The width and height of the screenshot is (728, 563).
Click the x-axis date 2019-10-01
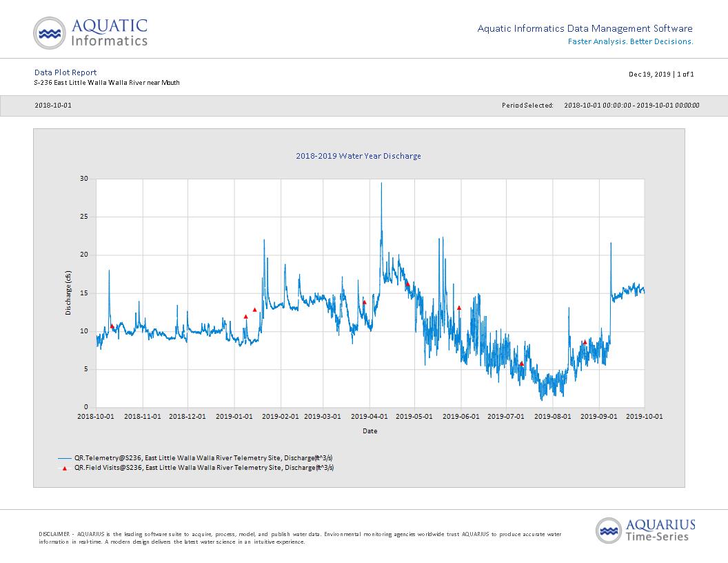(645, 416)
